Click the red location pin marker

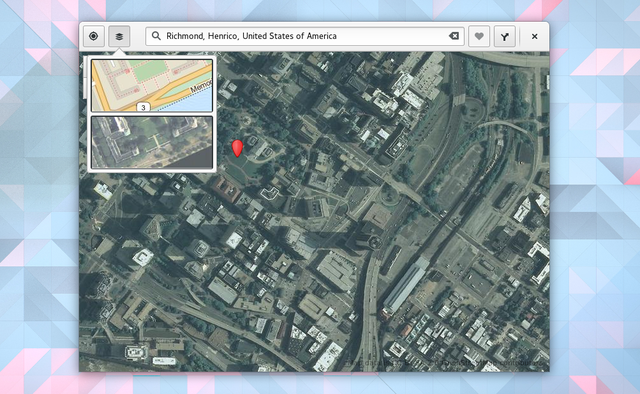coord(237,148)
